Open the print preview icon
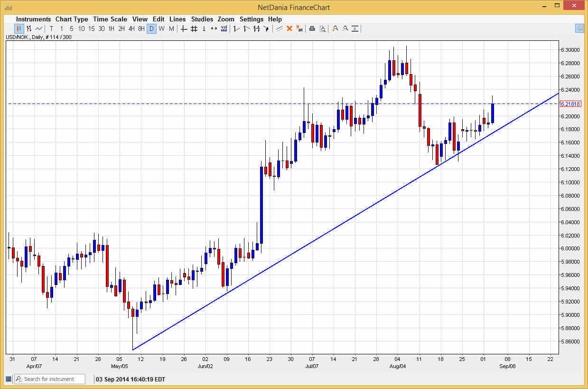This screenshot has height=389, width=588. 323,29
